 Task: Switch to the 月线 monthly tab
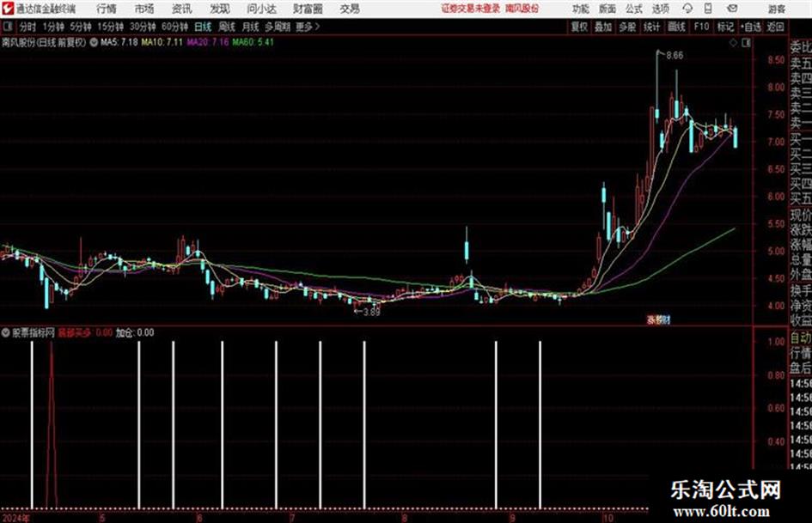tap(251, 27)
